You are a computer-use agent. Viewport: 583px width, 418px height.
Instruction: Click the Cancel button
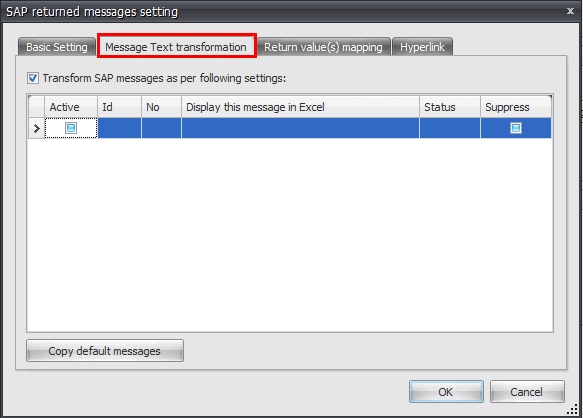click(527, 392)
